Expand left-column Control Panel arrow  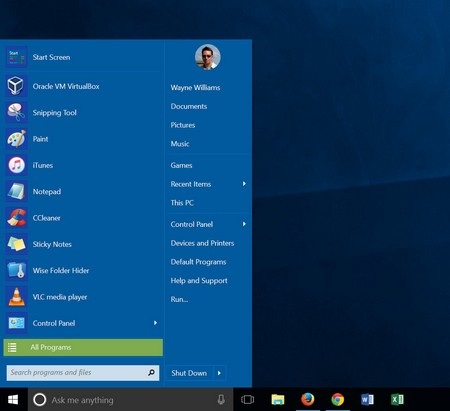click(155, 323)
